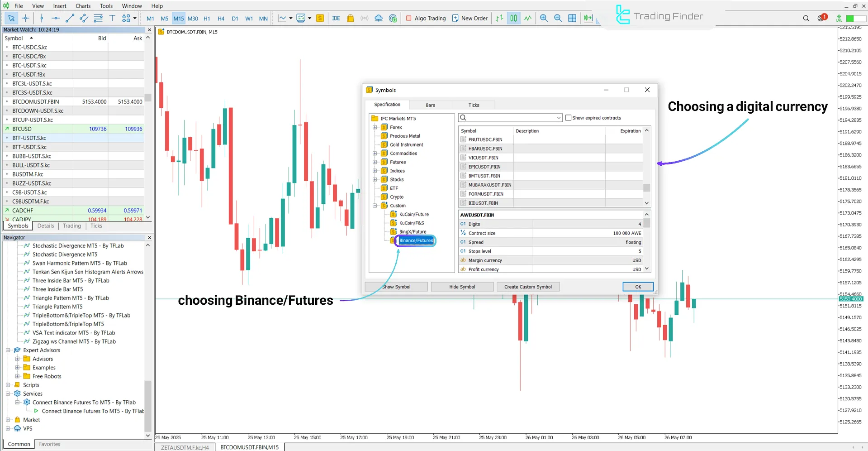
Task: Switch to bar chart type
Action: coord(499,18)
